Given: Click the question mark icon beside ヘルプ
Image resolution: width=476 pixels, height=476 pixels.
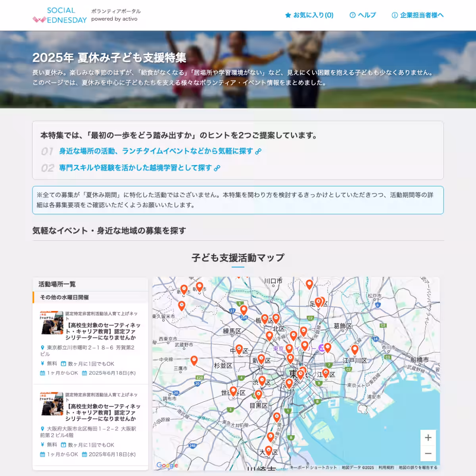Looking at the screenshot, I should [x=352, y=15].
